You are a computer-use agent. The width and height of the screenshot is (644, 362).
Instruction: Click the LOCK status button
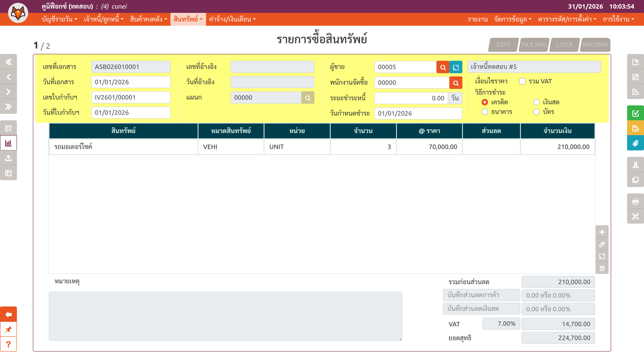[565, 45]
